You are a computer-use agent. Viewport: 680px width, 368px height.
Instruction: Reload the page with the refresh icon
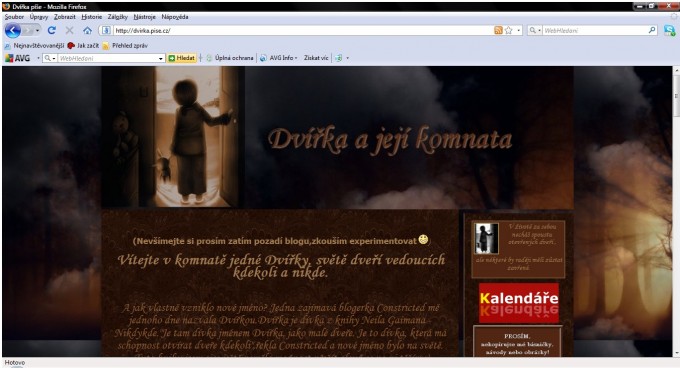(x=52, y=30)
